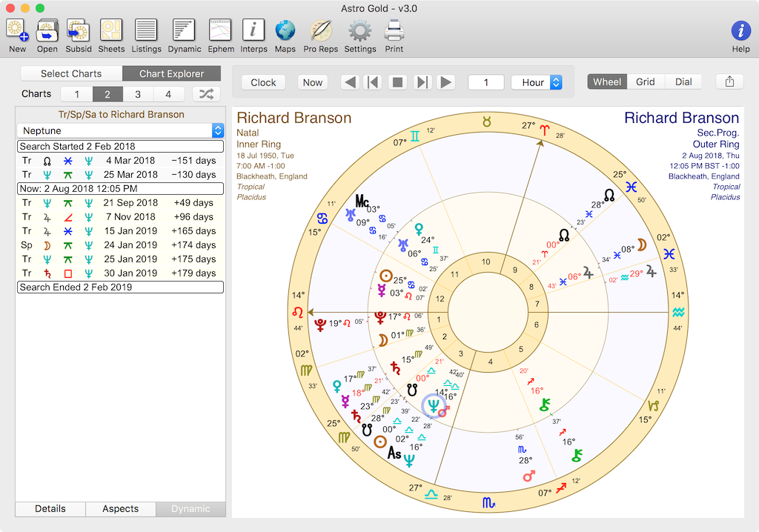Click the stop animation square button
The image size is (759, 532).
click(x=397, y=82)
